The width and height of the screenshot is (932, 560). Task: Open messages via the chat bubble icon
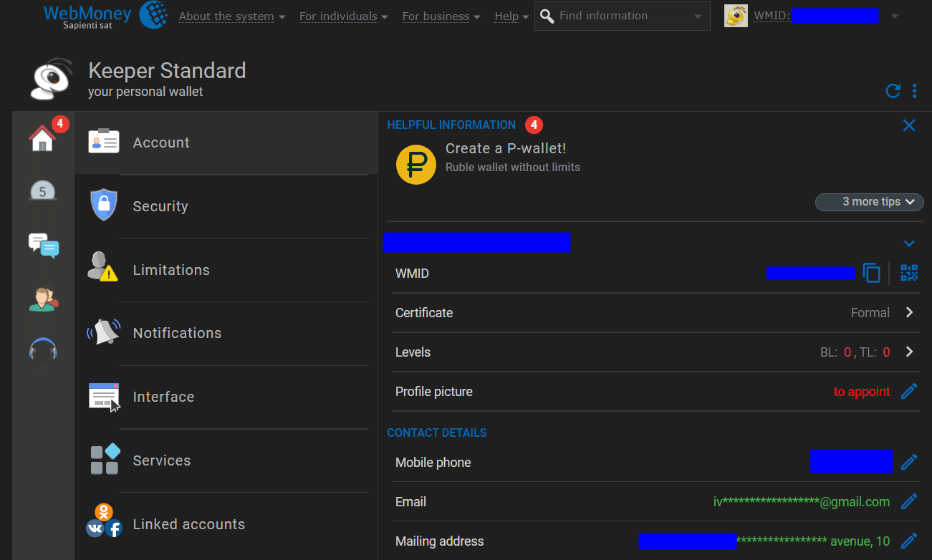click(43, 246)
